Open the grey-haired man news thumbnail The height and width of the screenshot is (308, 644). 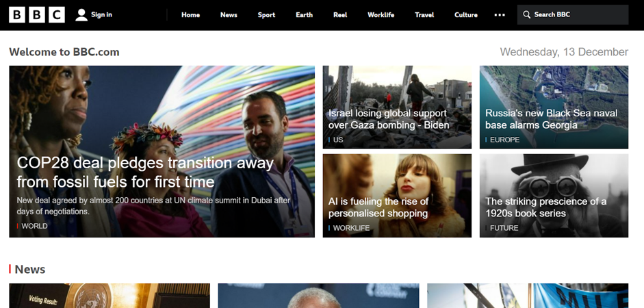point(318,296)
